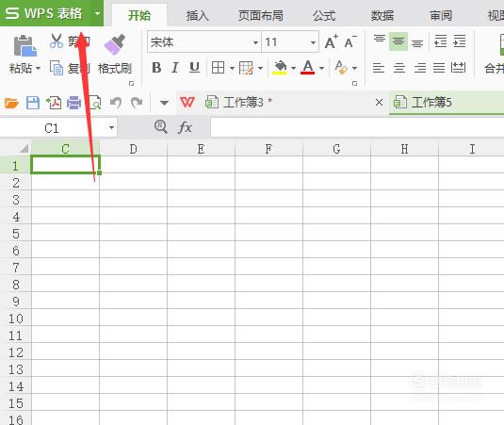
Task: Toggle underline formatting
Action: click(x=194, y=68)
